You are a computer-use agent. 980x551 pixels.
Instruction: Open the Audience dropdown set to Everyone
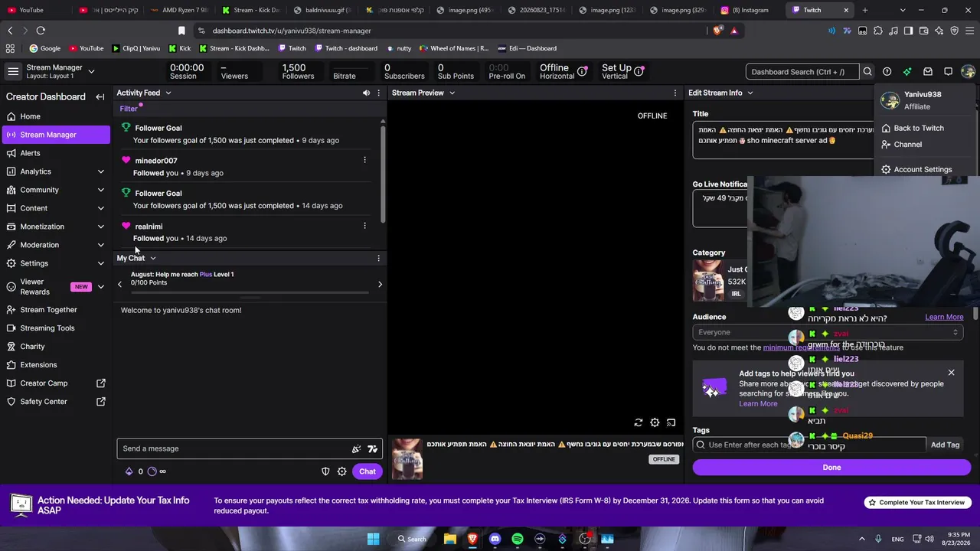(828, 332)
